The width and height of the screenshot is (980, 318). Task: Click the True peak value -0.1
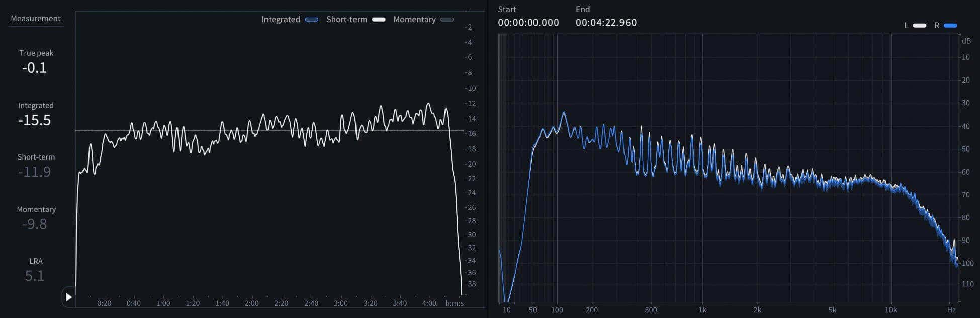pos(35,68)
